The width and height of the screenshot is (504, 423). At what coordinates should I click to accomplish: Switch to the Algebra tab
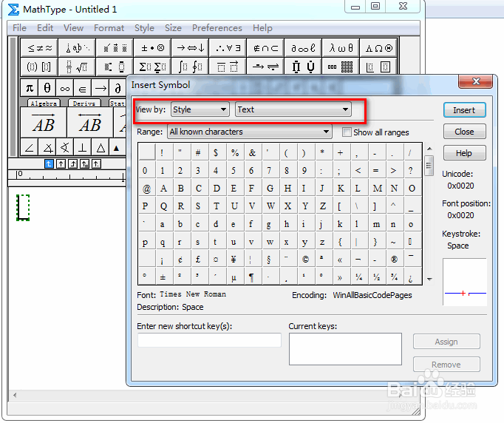point(44,104)
